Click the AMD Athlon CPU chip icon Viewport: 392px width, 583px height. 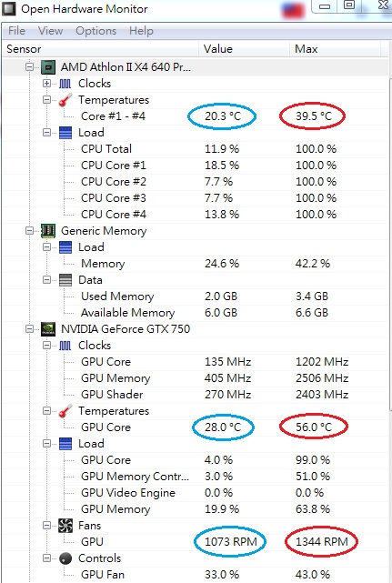click(48, 67)
